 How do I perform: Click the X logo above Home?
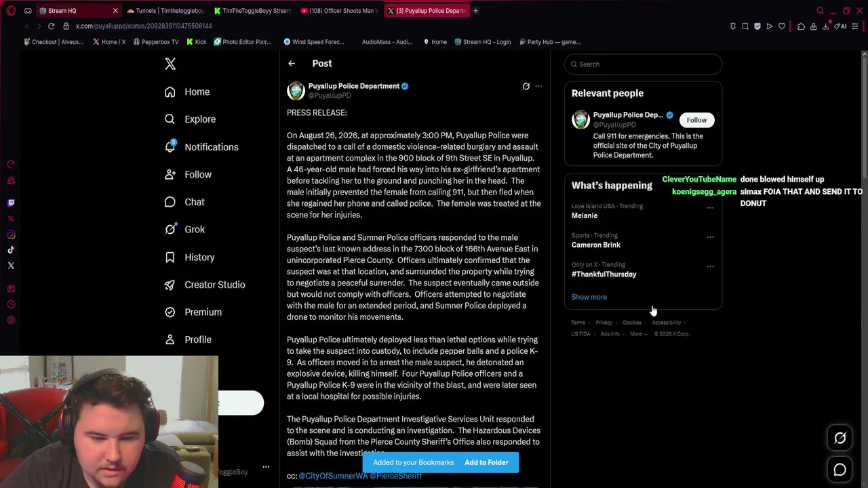pyautogui.click(x=170, y=64)
